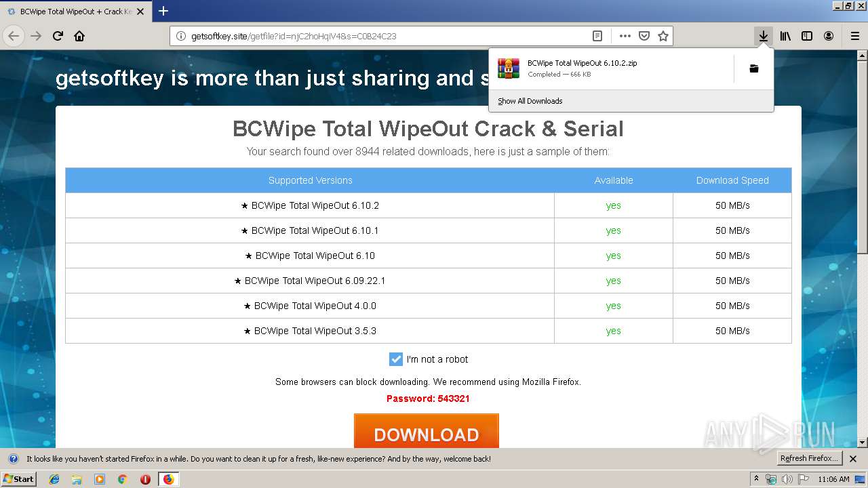This screenshot has width=868, height=488.
Task: Open downloaded BCWipe Total WipeOut 6.10.2.zip
Action: pyautogui.click(x=610, y=68)
